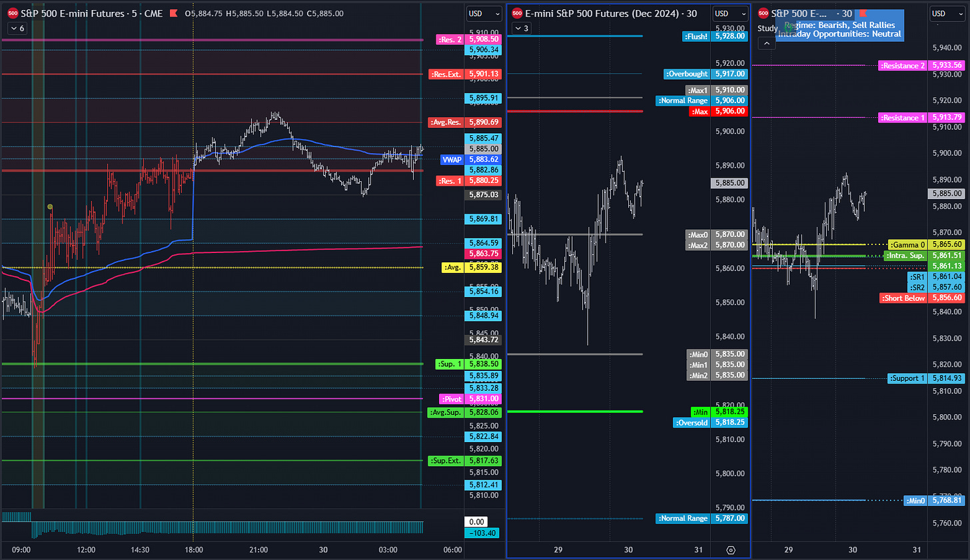Select the :Intra. Sup. 5,861.51 label
This screenshot has height=560, width=970.
point(924,255)
